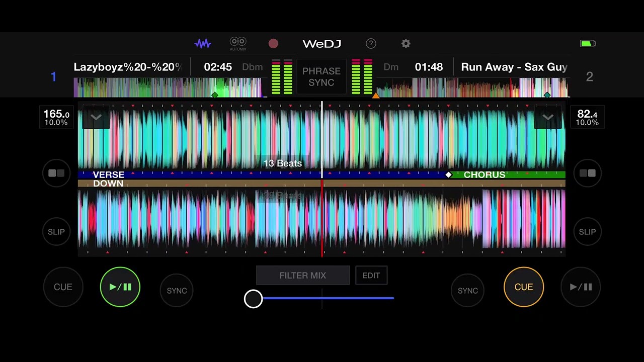The width and height of the screenshot is (644, 362).
Task: Open deck 2 pad panel icon
Action: tap(588, 173)
